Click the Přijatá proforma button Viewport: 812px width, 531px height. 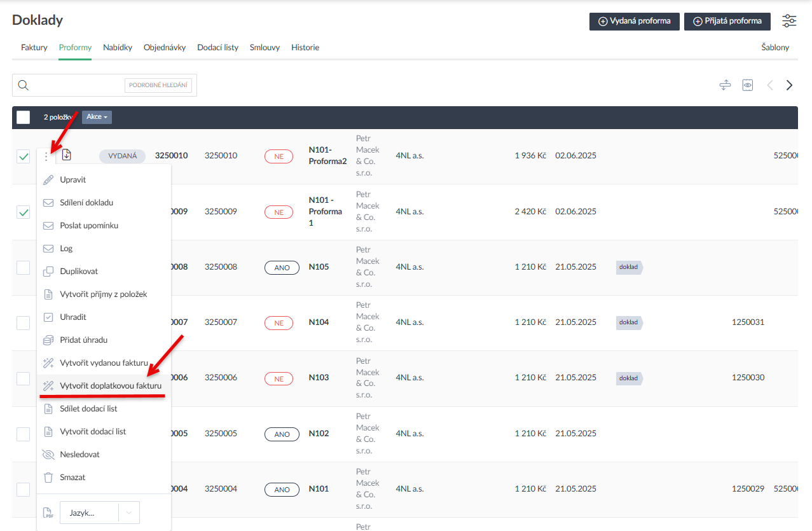(x=727, y=21)
